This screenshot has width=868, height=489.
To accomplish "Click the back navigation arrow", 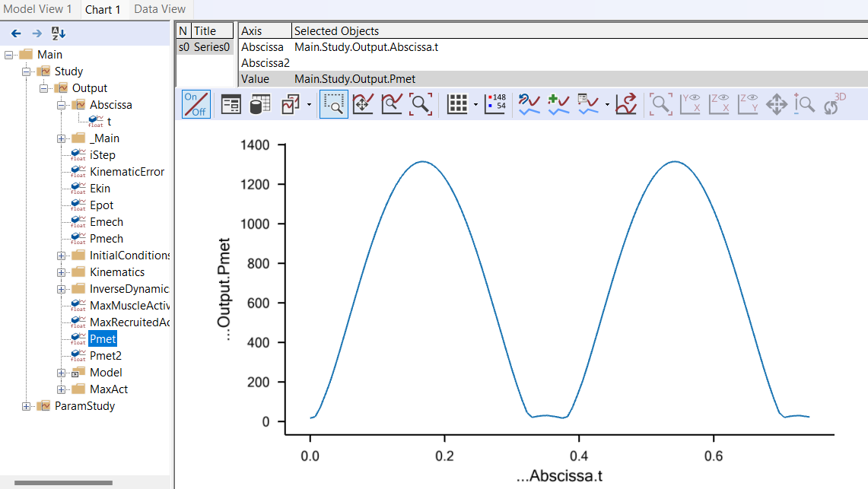I will [16, 33].
